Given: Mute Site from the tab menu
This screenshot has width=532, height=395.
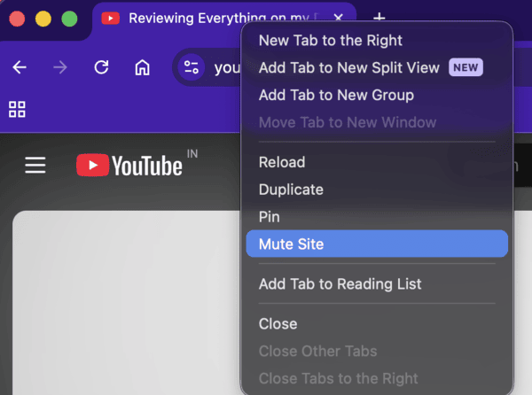Looking at the screenshot, I should tap(291, 244).
